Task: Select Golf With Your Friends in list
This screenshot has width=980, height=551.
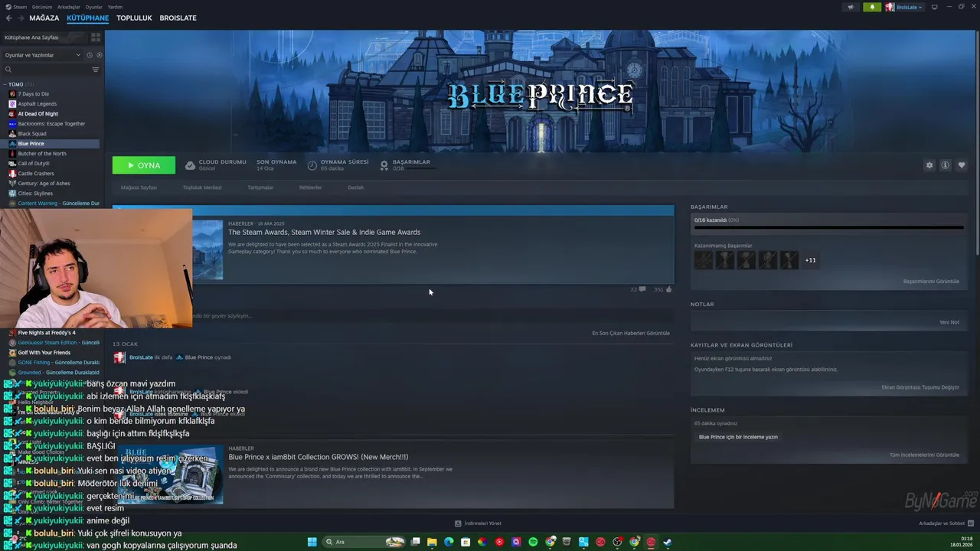Action: [44, 353]
